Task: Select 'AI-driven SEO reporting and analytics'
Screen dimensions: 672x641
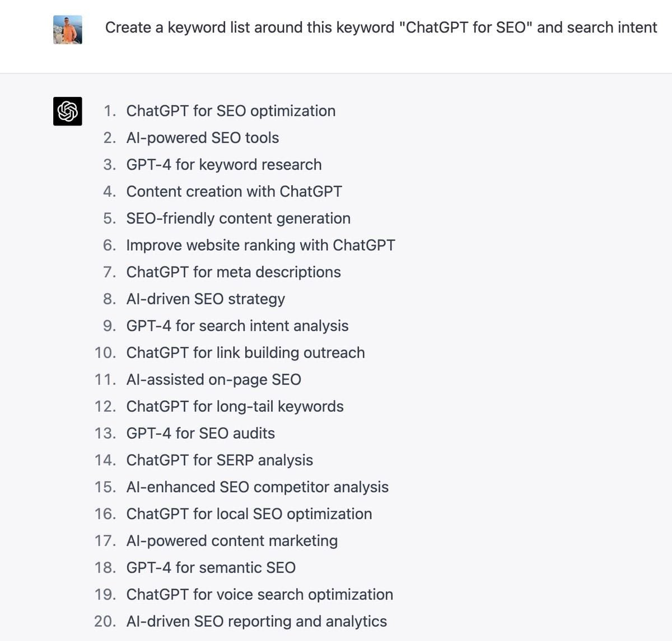Action: [256, 621]
